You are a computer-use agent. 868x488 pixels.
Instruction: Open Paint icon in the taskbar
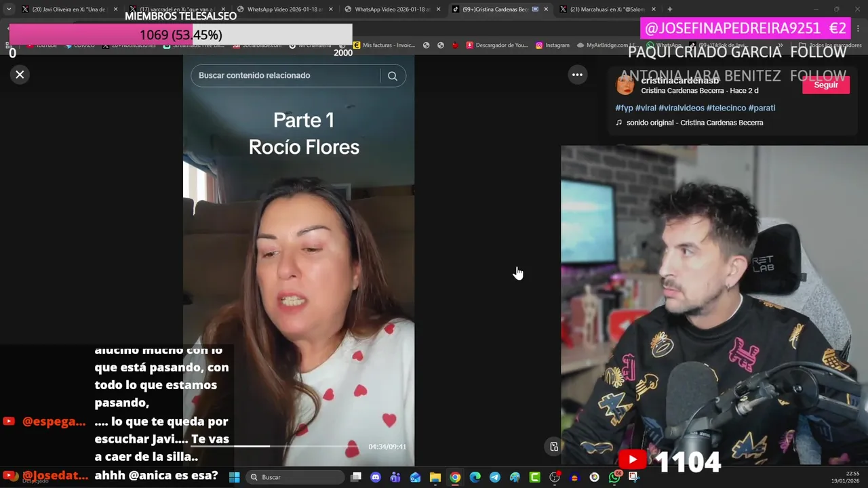pyautogui.click(x=515, y=477)
